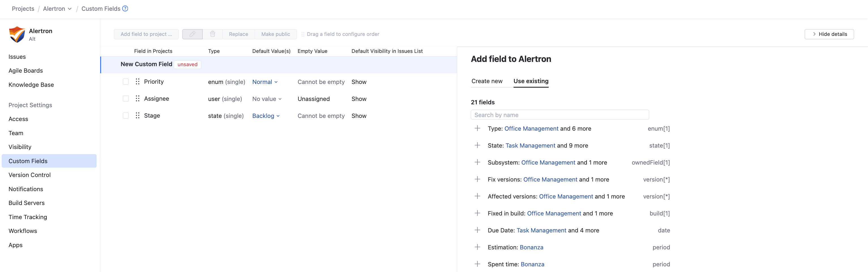This screenshot has width=868, height=272.
Task: Open the No value dropdown for Assignee
Action: pyautogui.click(x=267, y=99)
